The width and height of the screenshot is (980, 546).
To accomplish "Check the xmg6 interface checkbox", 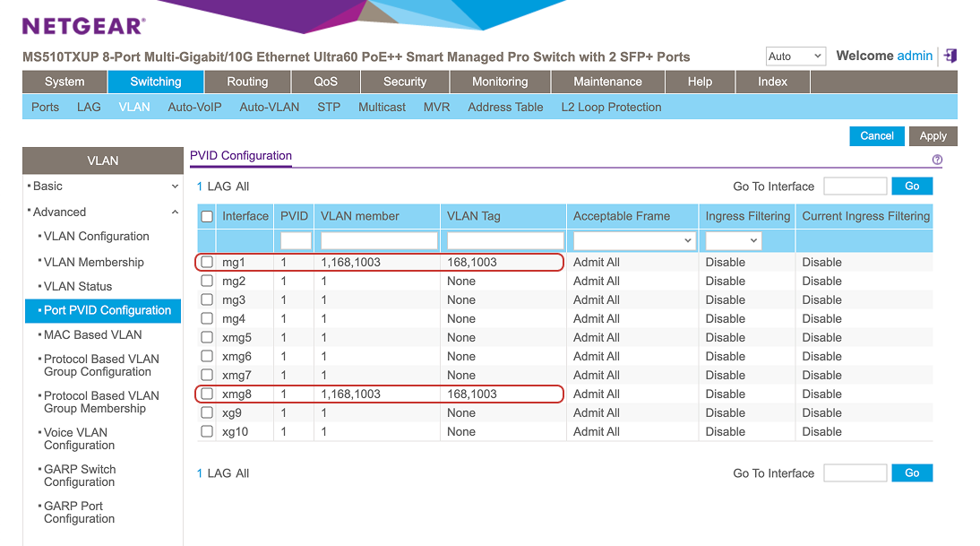I will click(x=207, y=356).
